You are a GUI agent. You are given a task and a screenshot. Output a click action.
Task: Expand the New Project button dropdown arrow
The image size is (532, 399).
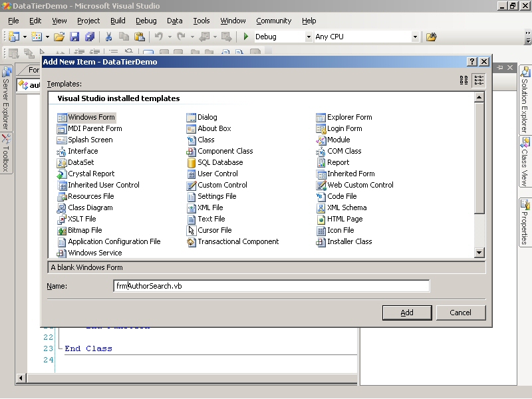tap(25, 37)
